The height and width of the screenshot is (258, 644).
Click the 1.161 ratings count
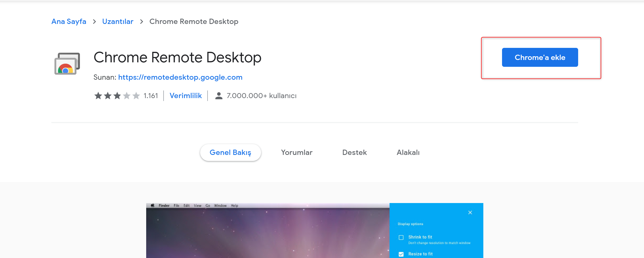151,96
